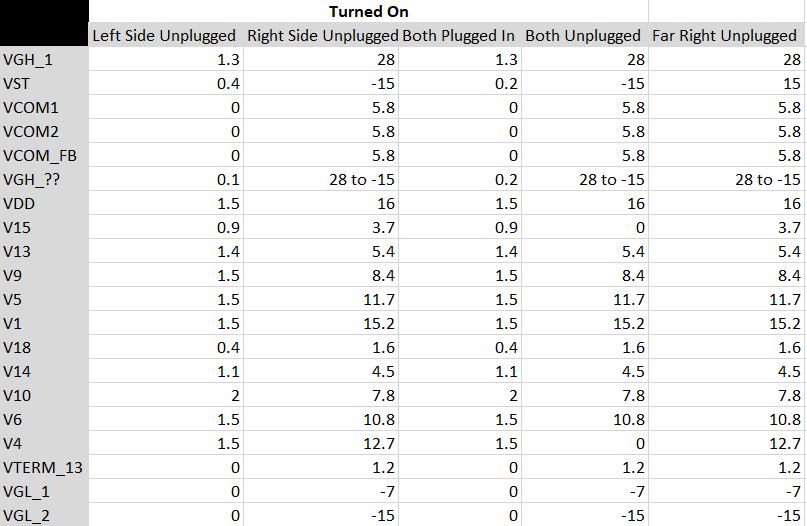Select the VGL_2 row label cell

44,515
